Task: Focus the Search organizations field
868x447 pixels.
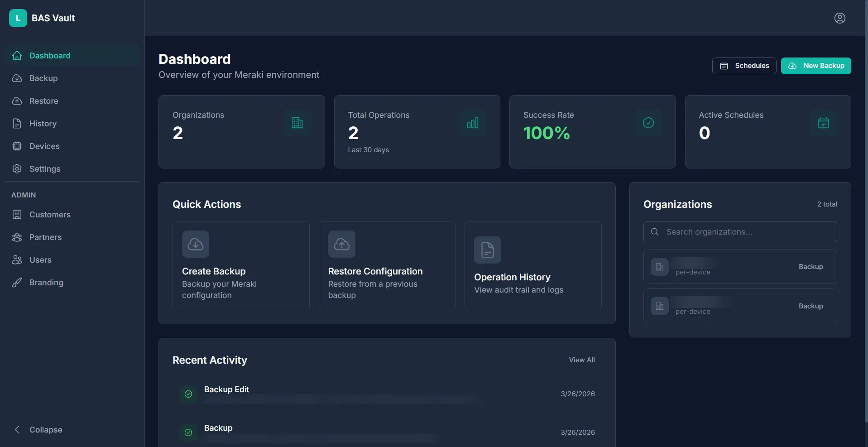Action: [x=740, y=232]
